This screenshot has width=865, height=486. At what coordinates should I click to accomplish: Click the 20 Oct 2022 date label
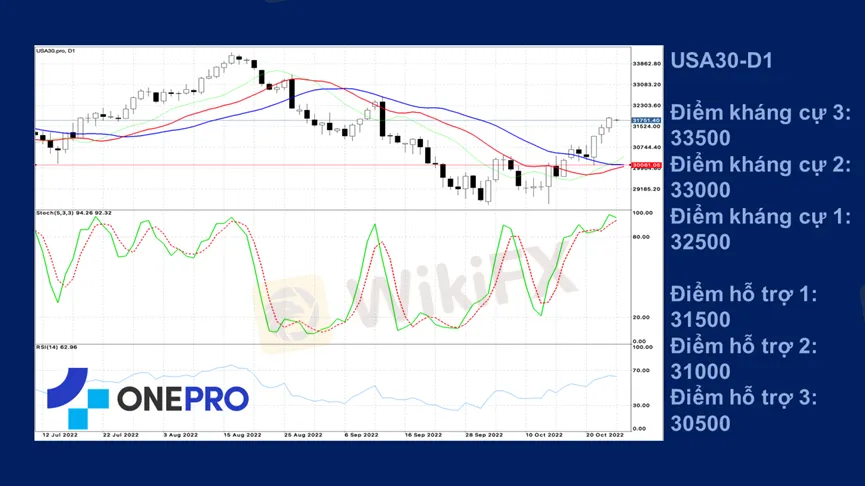click(605, 435)
